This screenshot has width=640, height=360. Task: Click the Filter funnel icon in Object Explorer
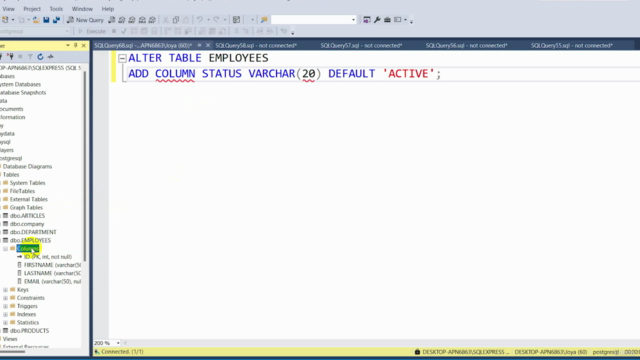[30, 57]
